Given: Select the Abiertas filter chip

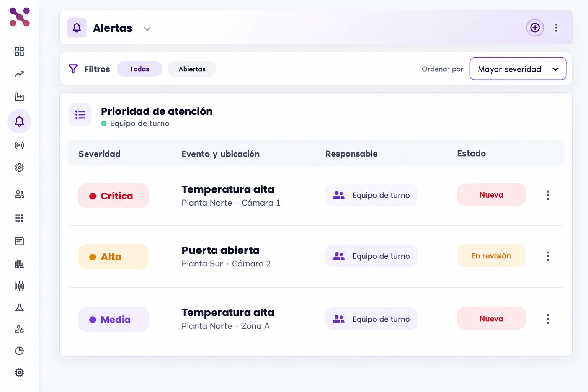Looking at the screenshot, I should point(192,69).
